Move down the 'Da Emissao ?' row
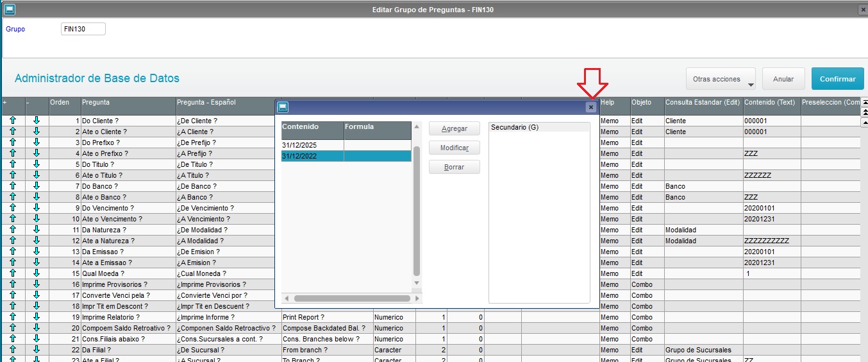Screen dimensions: 868x362 (37, 252)
